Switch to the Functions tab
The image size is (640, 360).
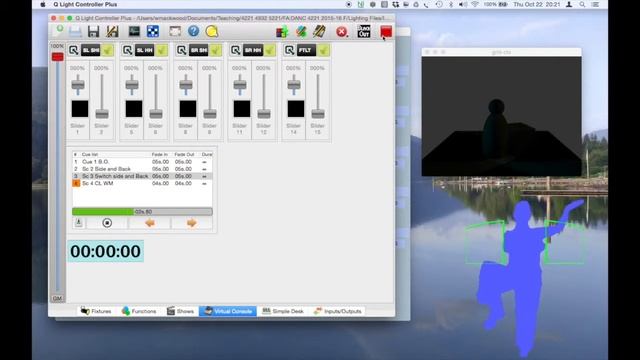(x=139, y=311)
